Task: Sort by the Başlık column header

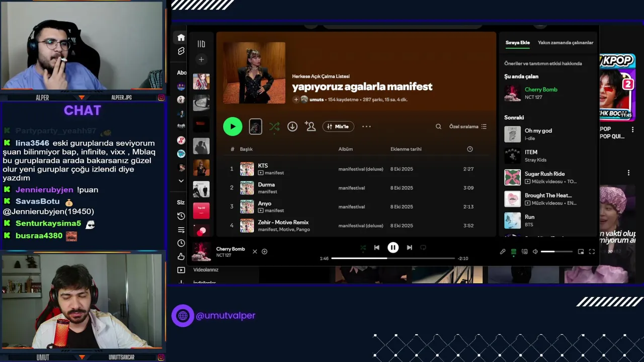Action: pos(246,149)
